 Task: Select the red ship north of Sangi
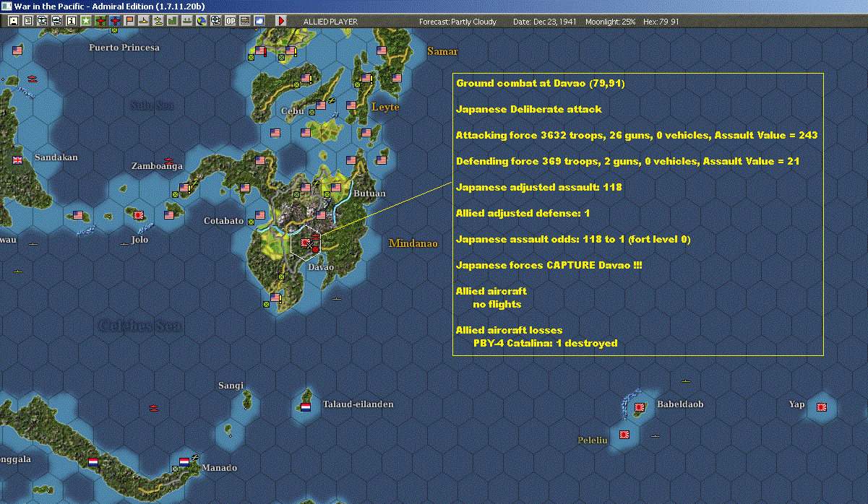pos(153,408)
